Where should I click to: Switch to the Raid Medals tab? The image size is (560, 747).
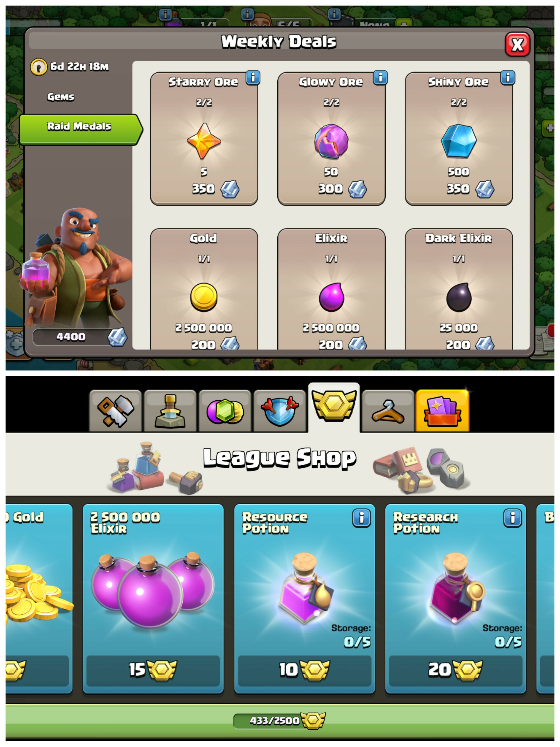click(x=81, y=129)
